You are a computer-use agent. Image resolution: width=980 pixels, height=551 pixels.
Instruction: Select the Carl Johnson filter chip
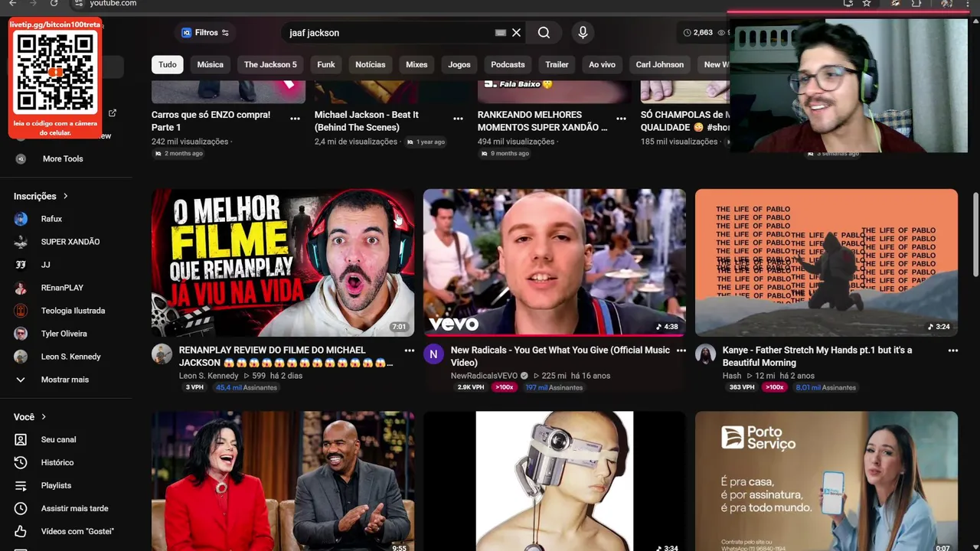pyautogui.click(x=659, y=64)
